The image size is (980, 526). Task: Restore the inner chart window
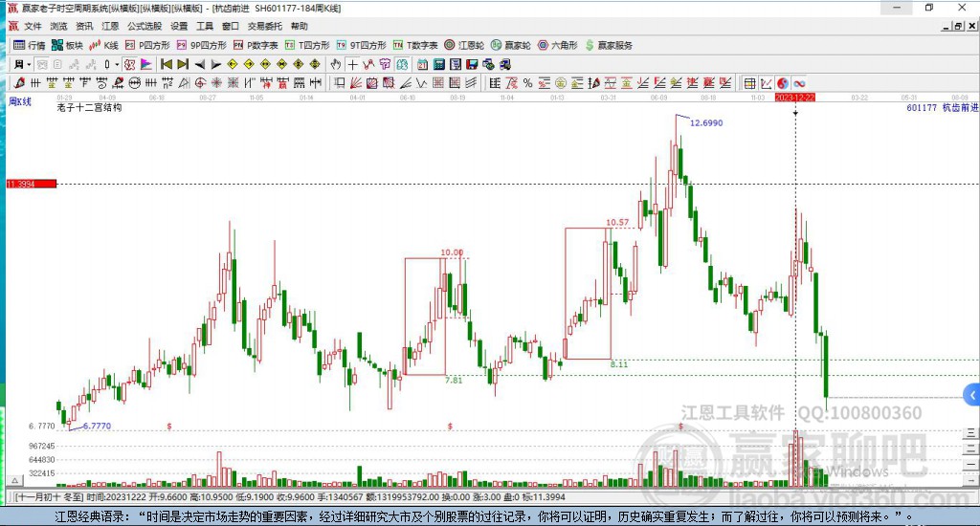click(958, 26)
